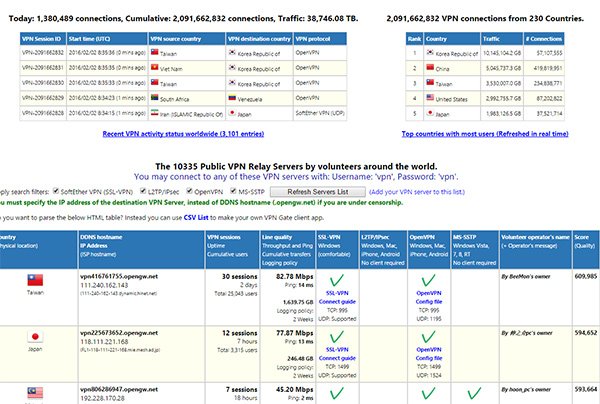
Task: Open the SSL-VPN Connect guide for the Japan server
Action: [337, 354]
